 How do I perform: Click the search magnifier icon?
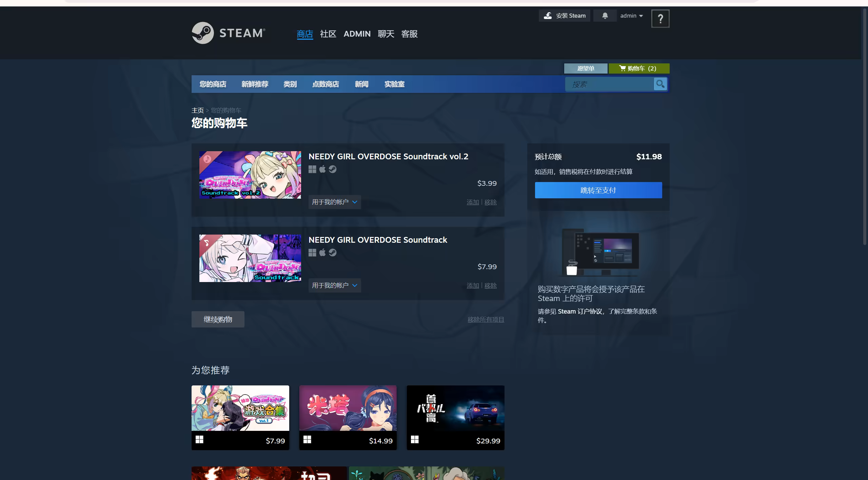(x=660, y=84)
